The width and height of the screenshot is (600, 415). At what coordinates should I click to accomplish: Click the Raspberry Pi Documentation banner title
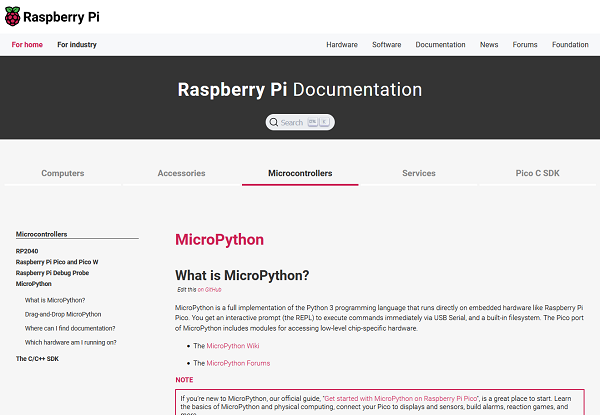pos(300,90)
